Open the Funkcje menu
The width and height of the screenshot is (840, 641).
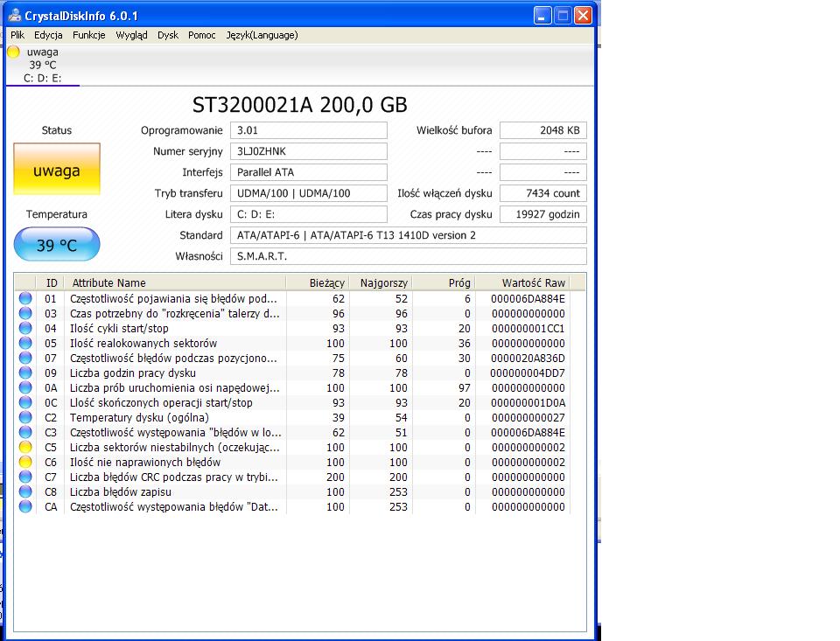[89, 35]
